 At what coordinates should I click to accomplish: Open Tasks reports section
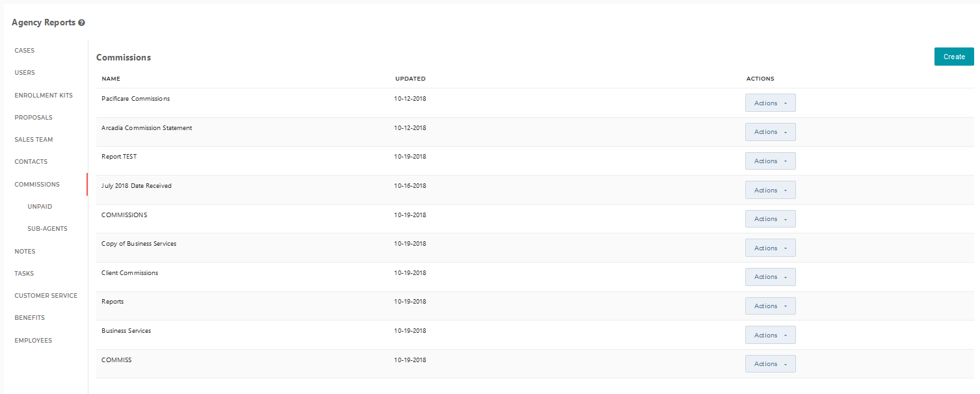(x=24, y=274)
